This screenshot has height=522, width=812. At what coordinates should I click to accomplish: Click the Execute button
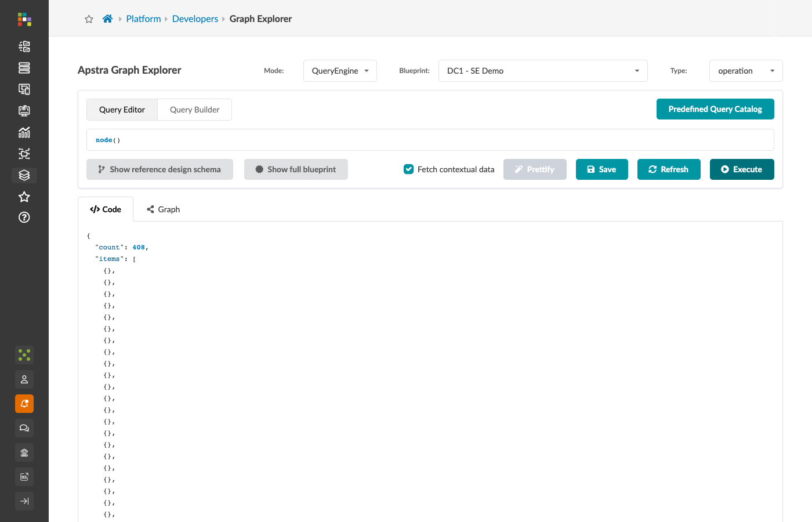pyautogui.click(x=742, y=169)
